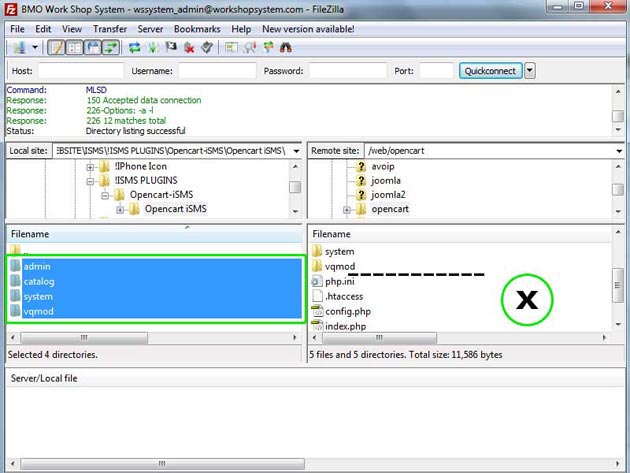Select vqmod folder in remote file list
The height and width of the screenshot is (473, 630).
(x=340, y=266)
